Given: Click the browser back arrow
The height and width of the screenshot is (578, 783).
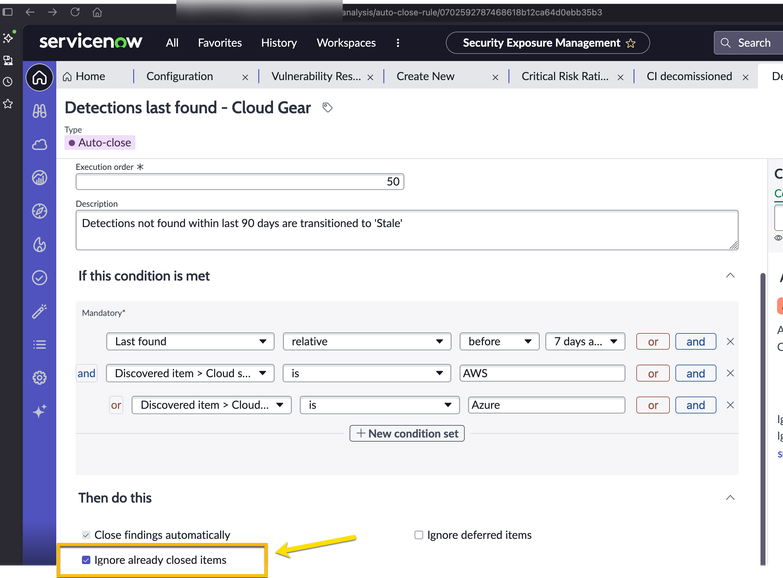Looking at the screenshot, I should (x=30, y=12).
